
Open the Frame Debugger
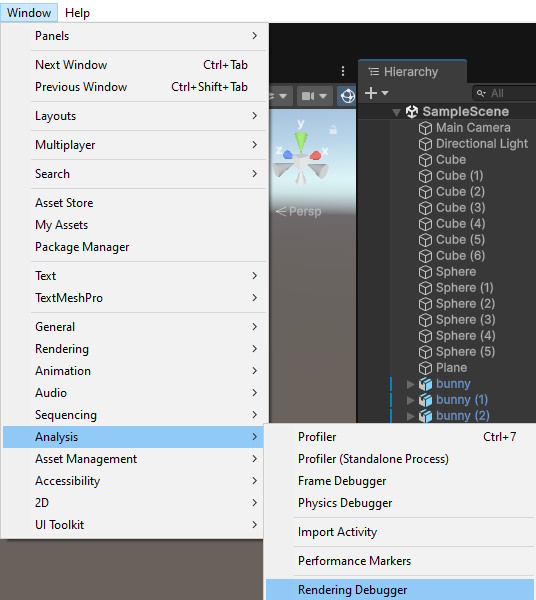(x=400, y=481)
